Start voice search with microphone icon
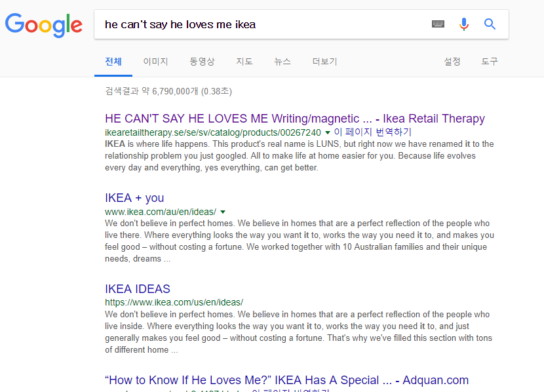The image size is (544, 392). pos(464,24)
